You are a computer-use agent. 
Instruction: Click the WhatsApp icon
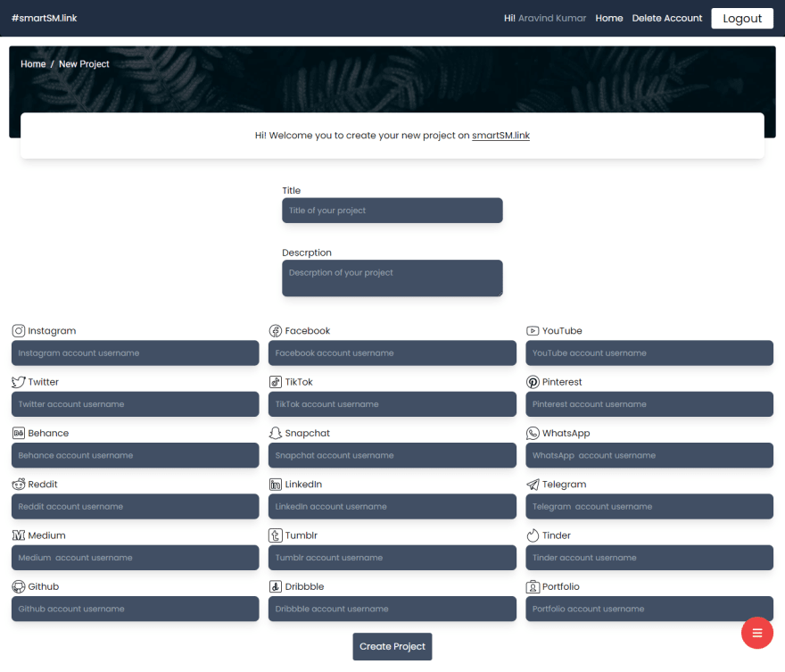tap(531, 433)
